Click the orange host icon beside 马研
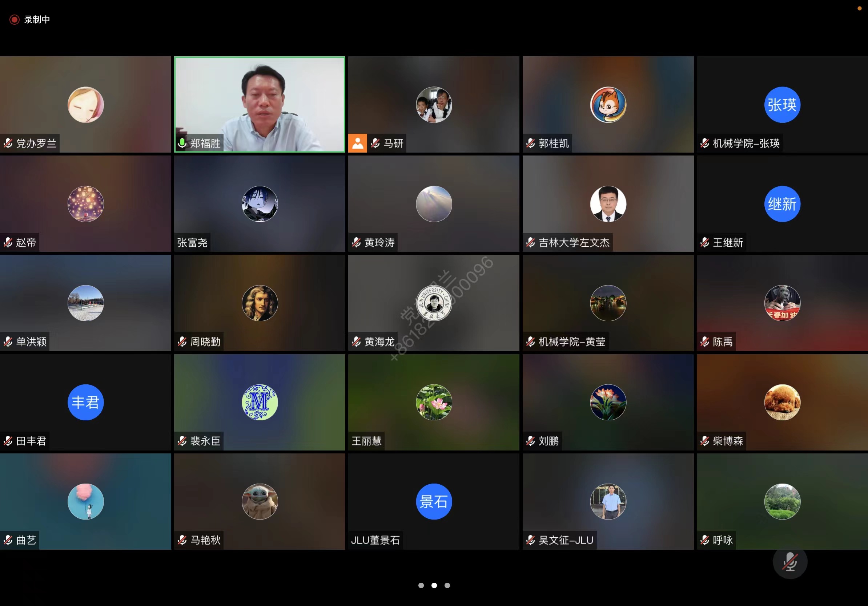The height and width of the screenshot is (606, 868). click(x=357, y=143)
